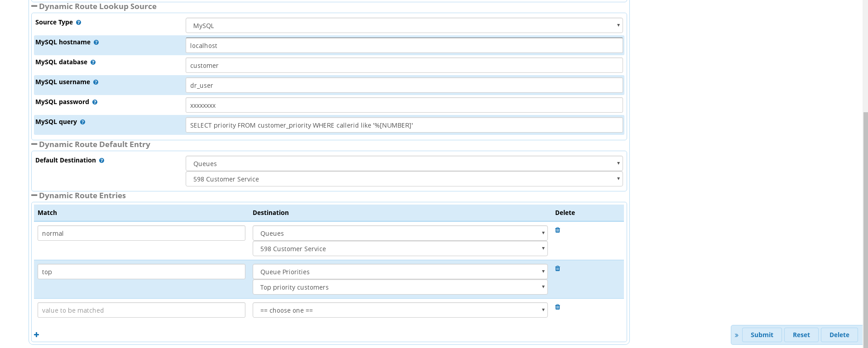Delete the 'normal' route entry with trash icon
This screenshot has height=348, width=868.
(x=557, y=230)
